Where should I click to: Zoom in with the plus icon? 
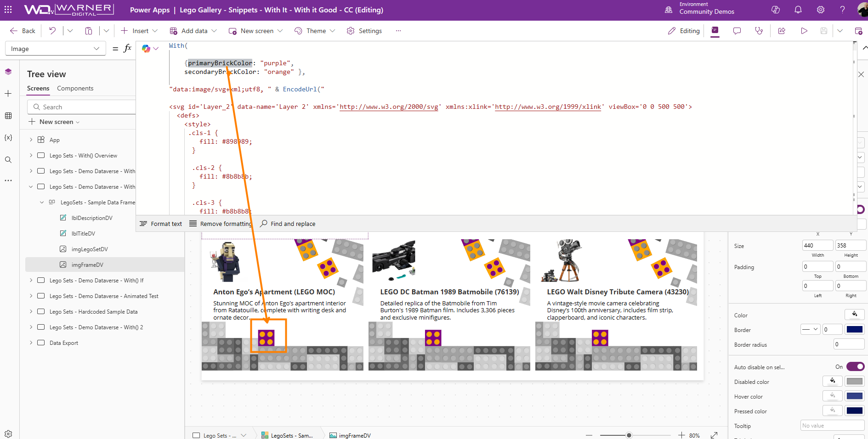pos(681,435)
